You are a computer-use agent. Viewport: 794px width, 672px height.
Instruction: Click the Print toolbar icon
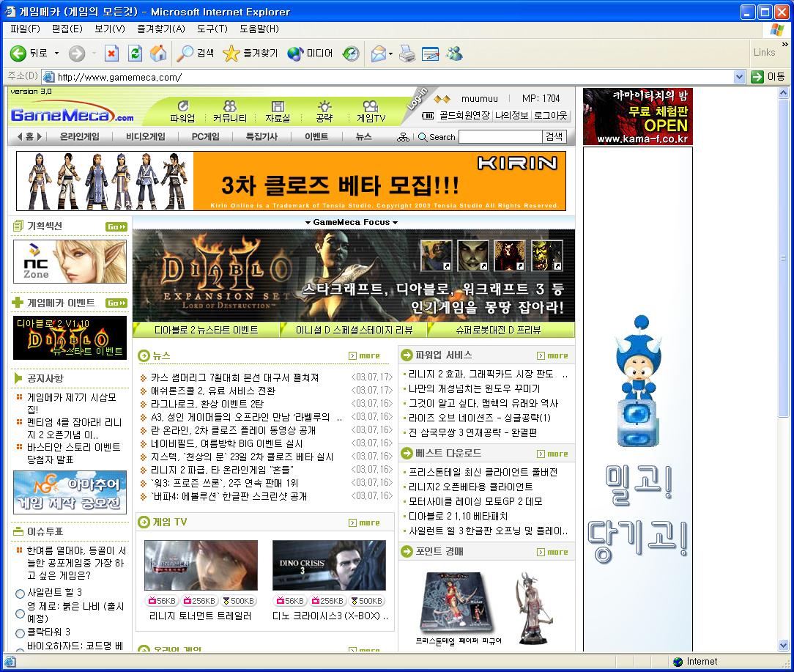(407, 53)
